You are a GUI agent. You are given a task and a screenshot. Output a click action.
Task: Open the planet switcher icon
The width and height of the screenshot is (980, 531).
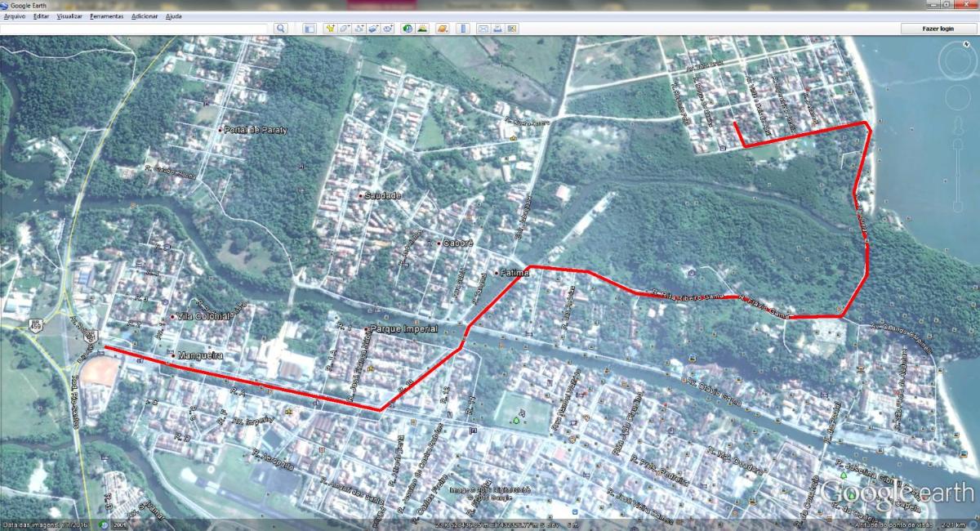[443, 29]
